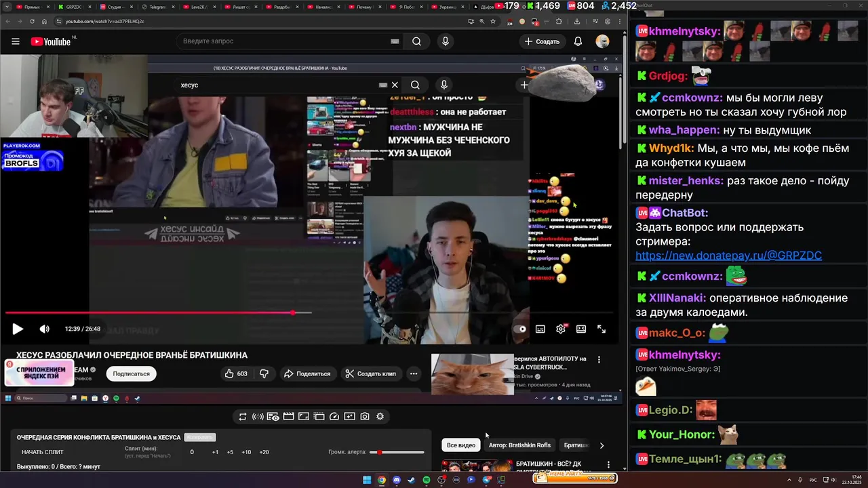Mute the video with the speaker icon
The width and height of the screenshot is (868, 488).
click(x=44, y=329)
